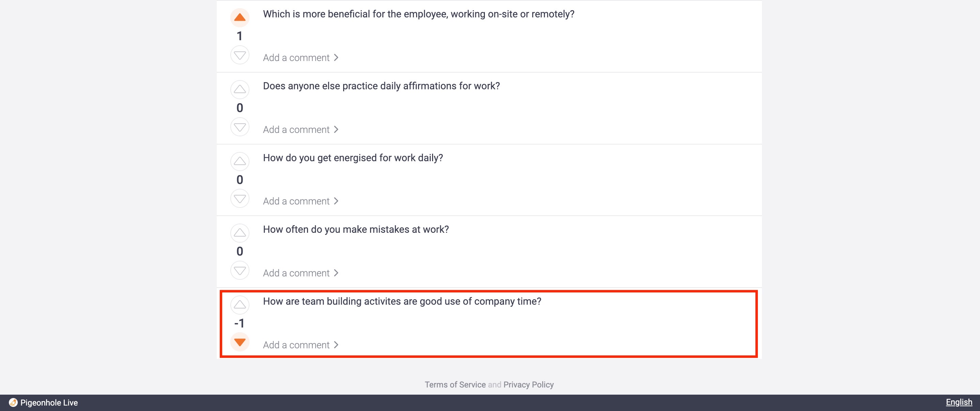Open the Terms of Service link
Image resolution: width=980 pixels, height=411 pixels.
(455, 384)
